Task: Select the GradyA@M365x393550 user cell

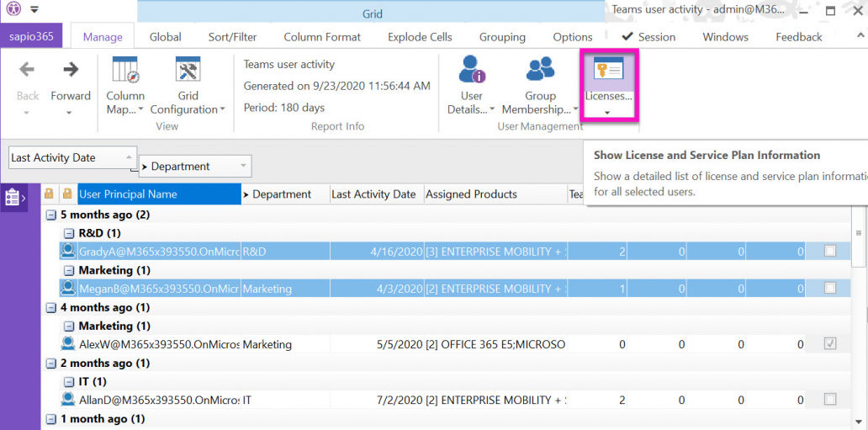Action: pos(160,252)
